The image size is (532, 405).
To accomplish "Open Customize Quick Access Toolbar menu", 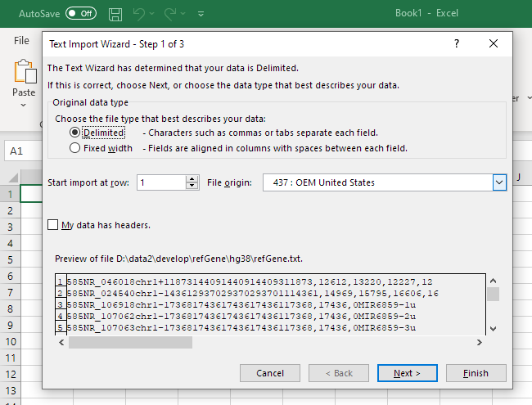I will [x=201, y=14].
